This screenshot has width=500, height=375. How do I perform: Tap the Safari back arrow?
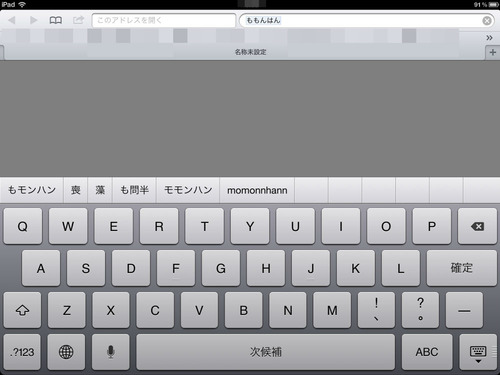click(x=12, y=20)
